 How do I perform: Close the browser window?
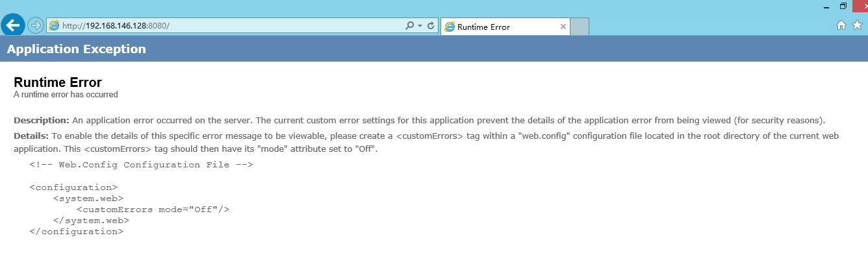[x=860, y=5]
